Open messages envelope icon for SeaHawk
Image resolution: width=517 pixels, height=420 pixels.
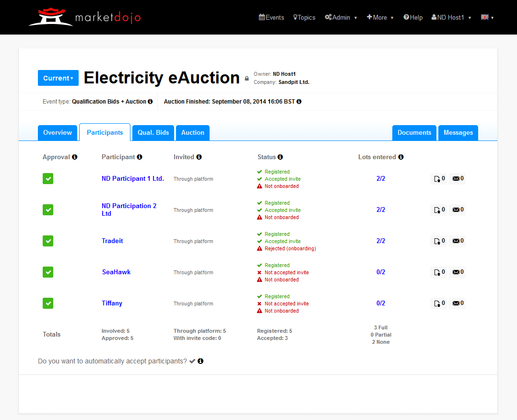457,272
